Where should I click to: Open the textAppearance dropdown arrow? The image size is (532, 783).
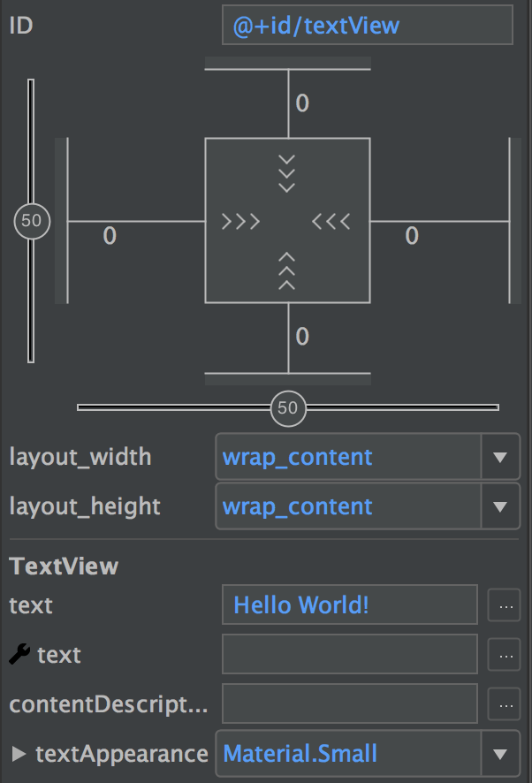[x=500, y=754]
